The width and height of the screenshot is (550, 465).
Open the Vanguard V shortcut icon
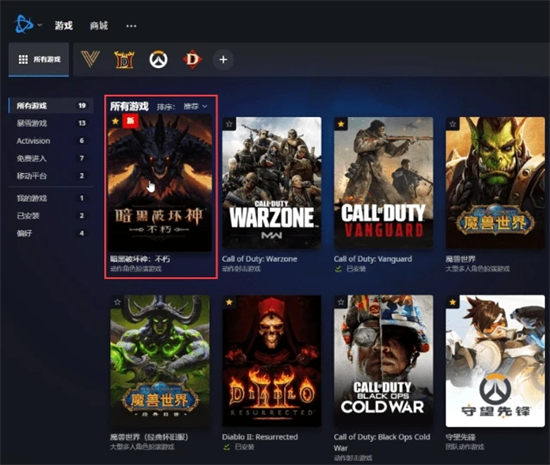[90, 59]
